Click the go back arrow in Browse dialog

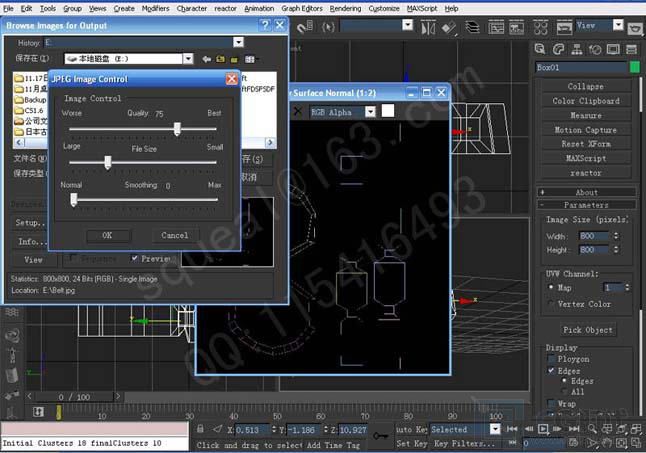pos(206,59)
